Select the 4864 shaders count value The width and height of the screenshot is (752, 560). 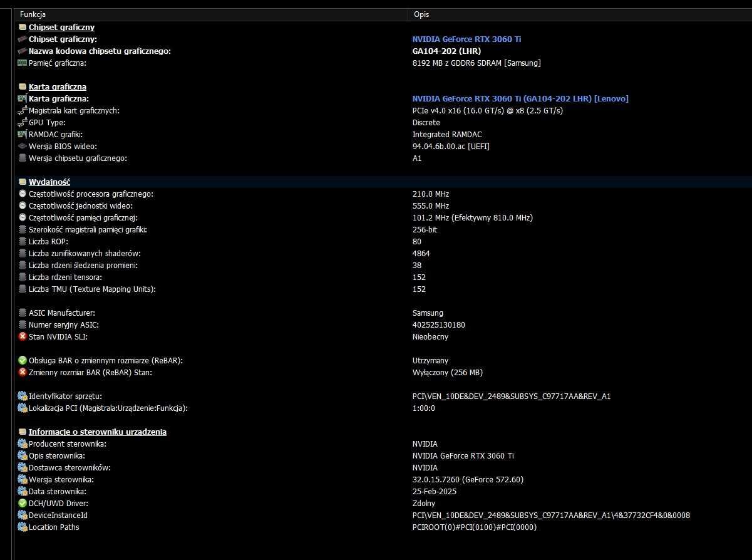(x=421, y=253)
